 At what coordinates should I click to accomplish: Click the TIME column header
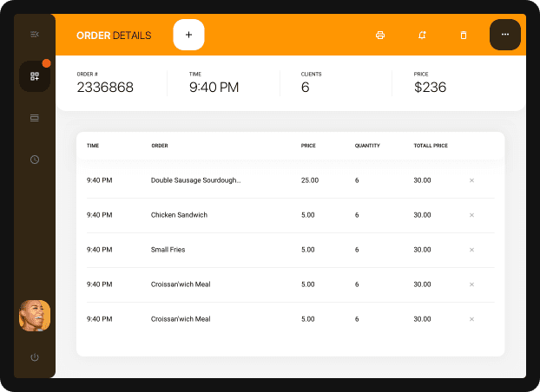click(93, 146)
